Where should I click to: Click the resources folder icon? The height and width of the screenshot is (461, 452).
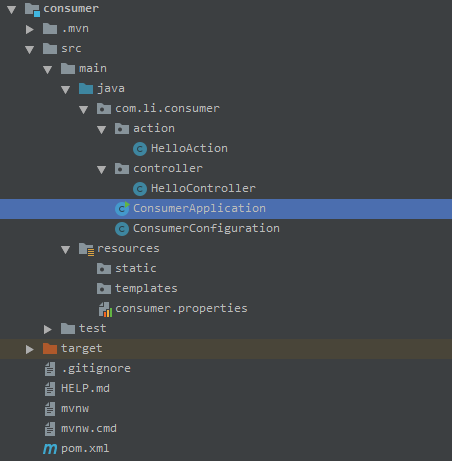(x=86, y=249)
